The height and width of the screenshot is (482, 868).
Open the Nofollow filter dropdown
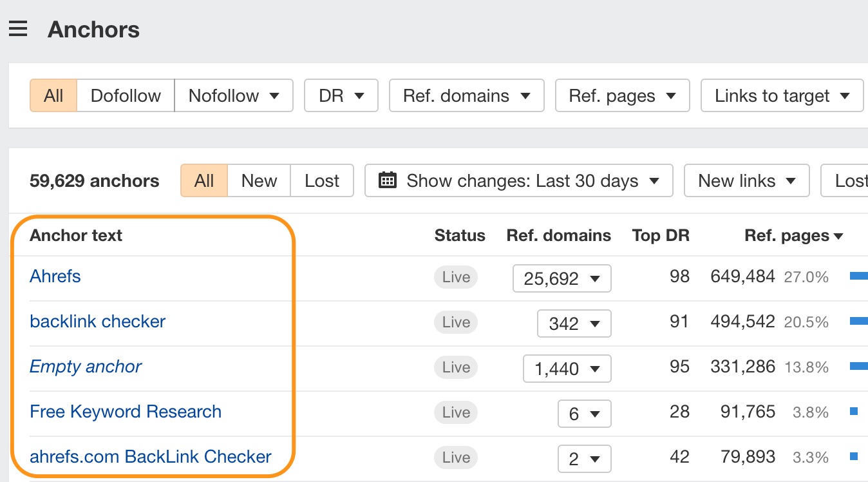[234, 96]
